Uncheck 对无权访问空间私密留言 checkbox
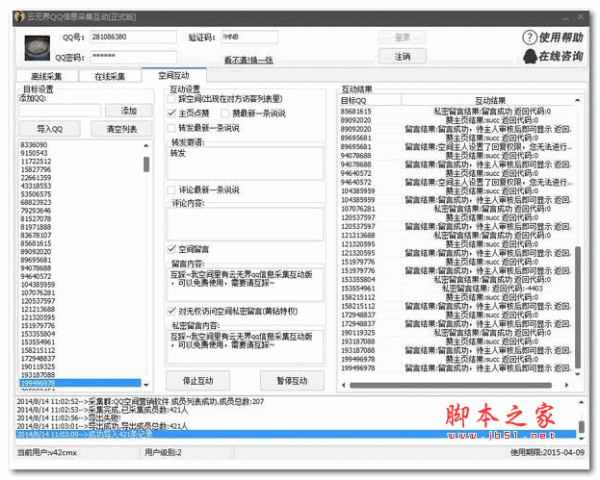Screen dimensions: 600x480 (x=171, y=311)
